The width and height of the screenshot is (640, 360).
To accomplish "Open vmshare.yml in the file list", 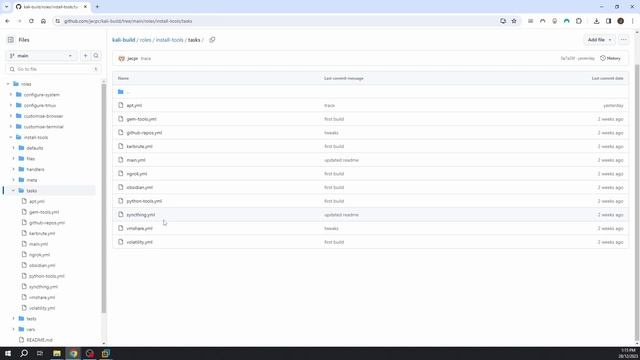I will (139, 229).
